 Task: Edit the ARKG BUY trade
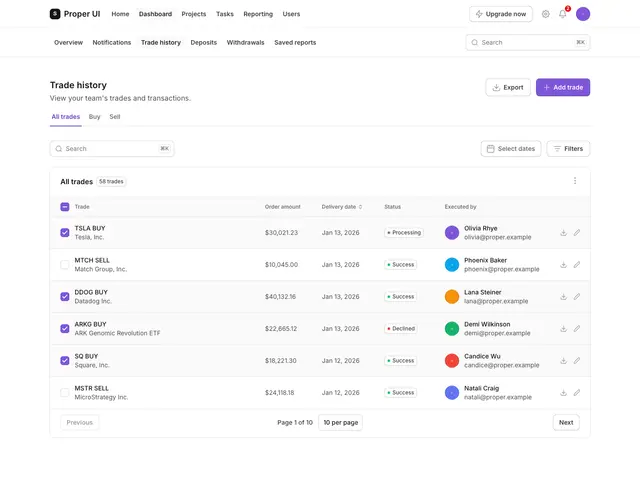point(576,329)
